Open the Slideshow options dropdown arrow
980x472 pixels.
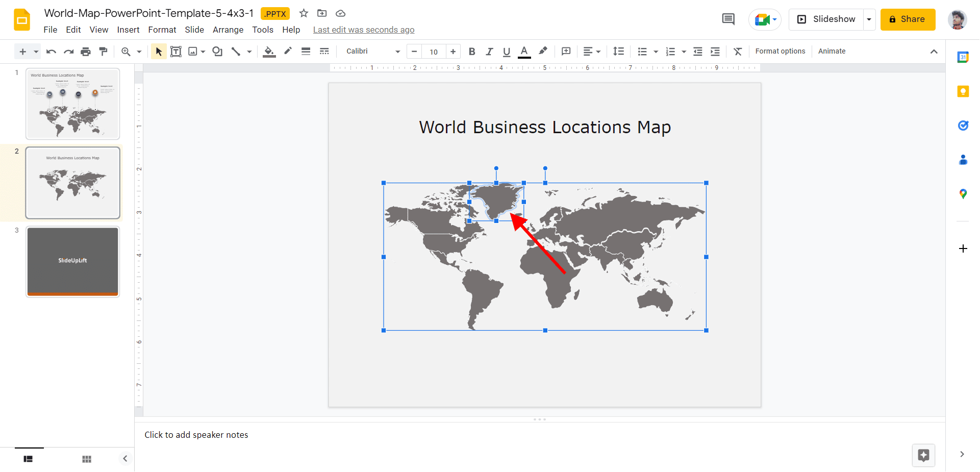[x=869, y=19]
